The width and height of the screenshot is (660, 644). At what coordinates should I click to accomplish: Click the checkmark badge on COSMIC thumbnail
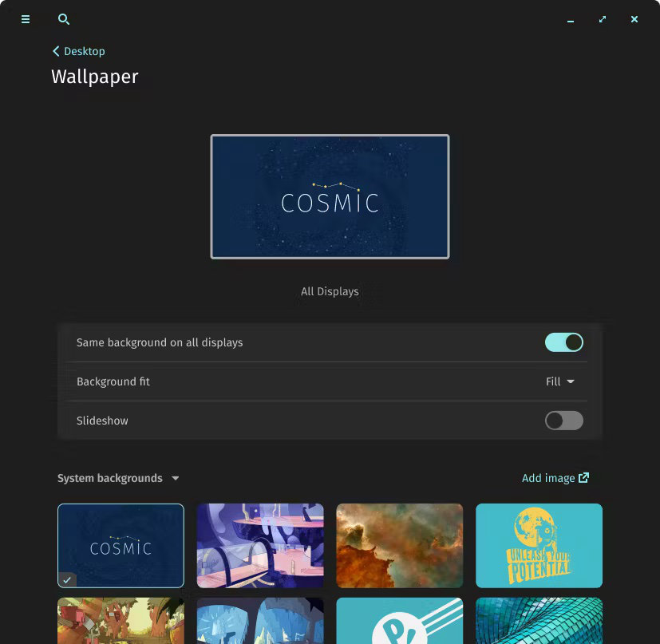(x=67, y=580)
